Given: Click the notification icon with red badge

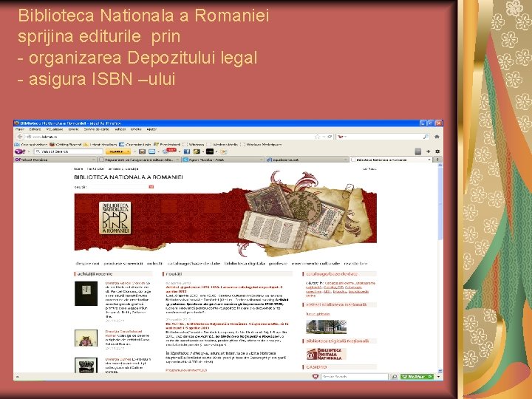Looking at the screenshot, I should [170, 151].
